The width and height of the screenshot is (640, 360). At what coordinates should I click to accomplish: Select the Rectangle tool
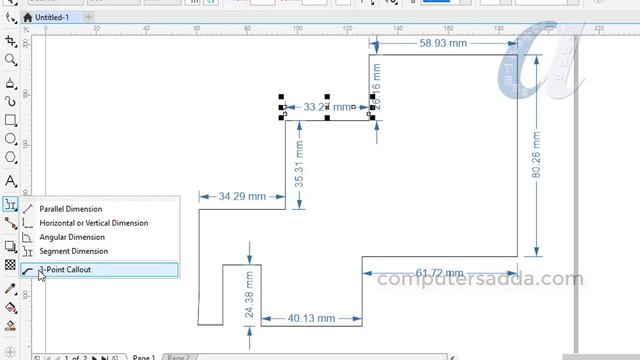[x=10, y=120]
